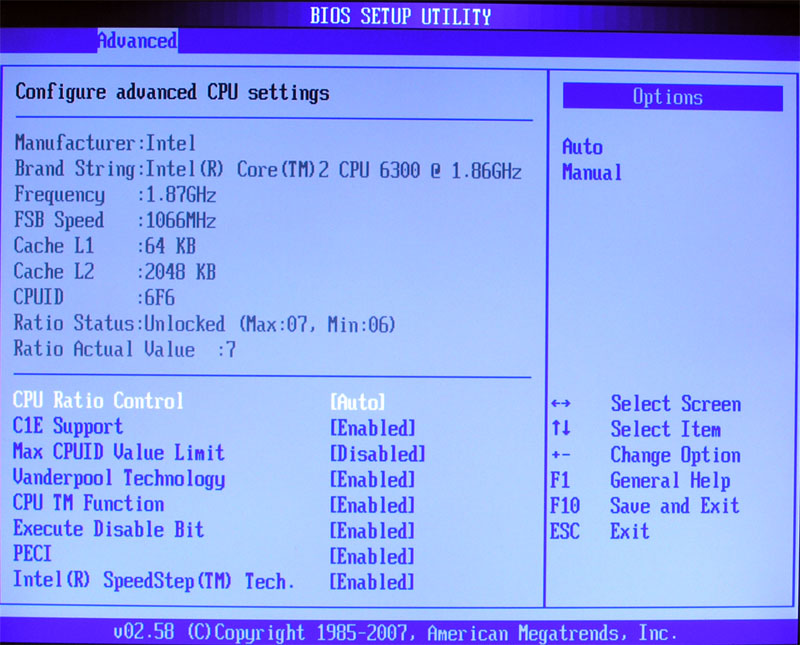Choose the Auto option in Options panel
The width and height of the screenshot is (800, 645).
pyautogui.click(x=582, y=147)
